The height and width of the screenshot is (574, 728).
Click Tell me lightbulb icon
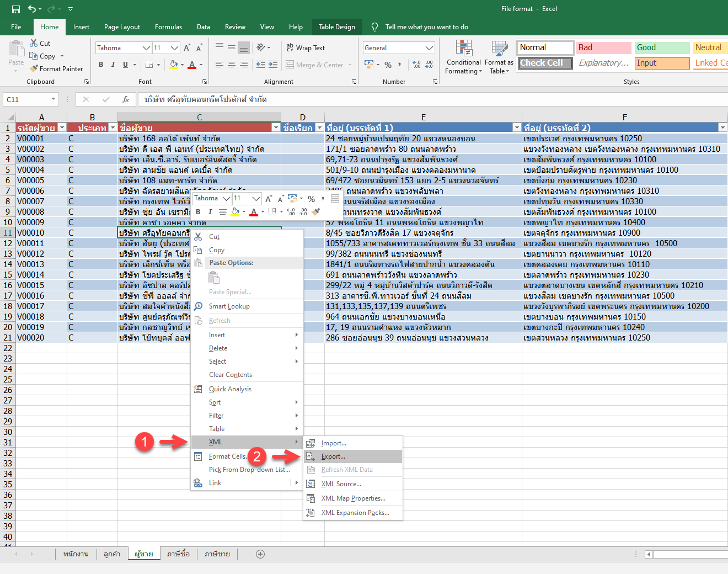(375, 27)
